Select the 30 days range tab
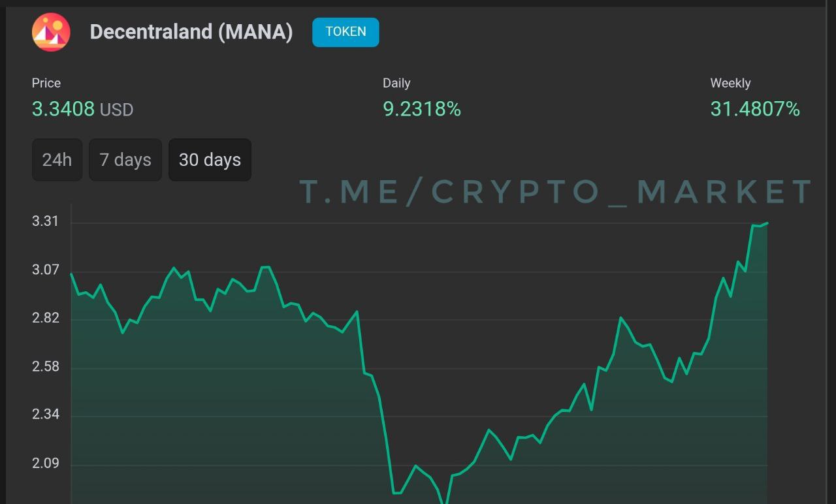Screen dimensions: 836x504 point(210,160)
